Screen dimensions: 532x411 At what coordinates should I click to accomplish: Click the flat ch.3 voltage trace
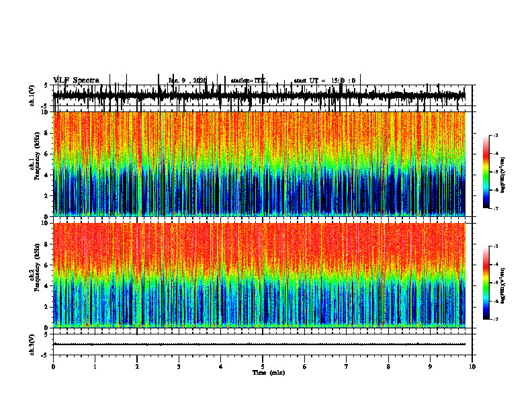tap(259, 345)
